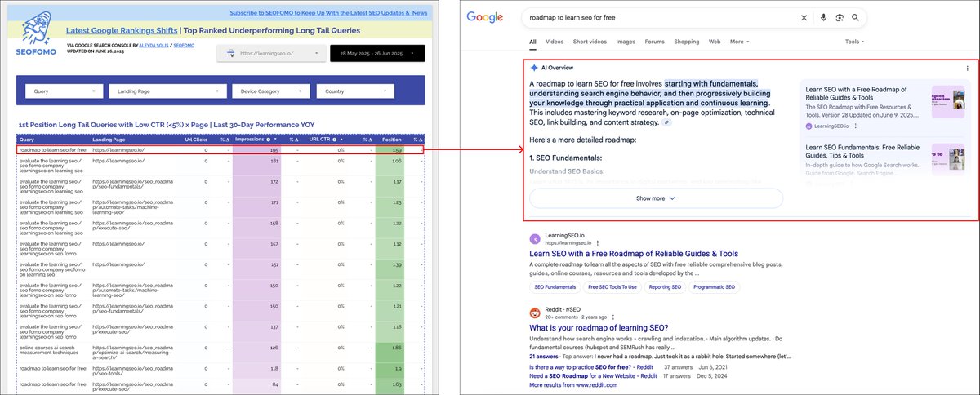Click the link chip icon after content strategy
Image resolution: width=980 pixels, height=395 pixels.
coord(666,122)
